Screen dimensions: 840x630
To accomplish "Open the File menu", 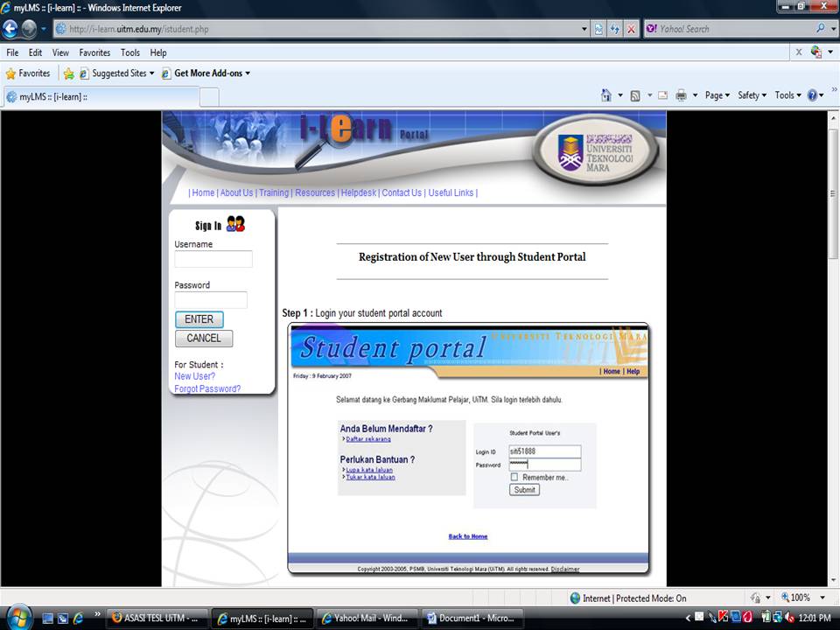I will 12,52.
